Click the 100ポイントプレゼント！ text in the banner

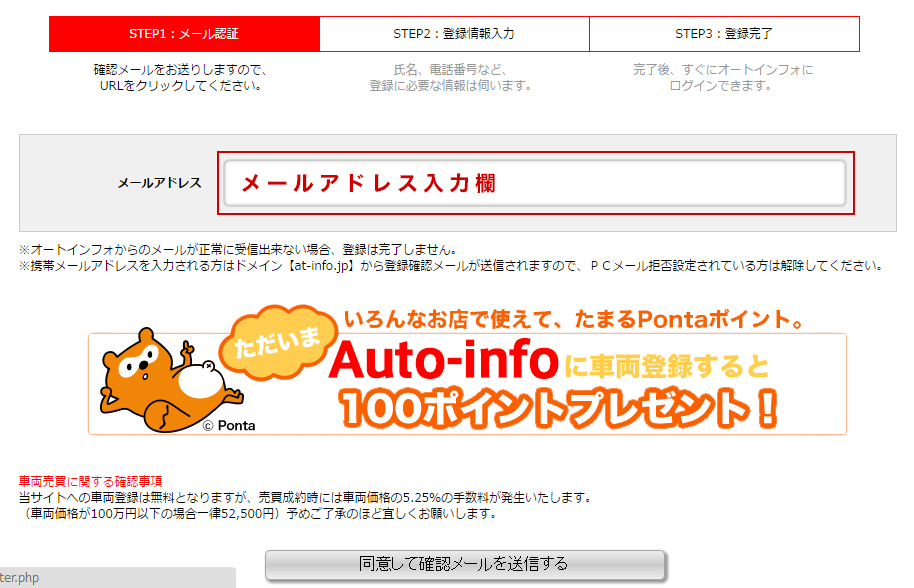pos(559,408)
